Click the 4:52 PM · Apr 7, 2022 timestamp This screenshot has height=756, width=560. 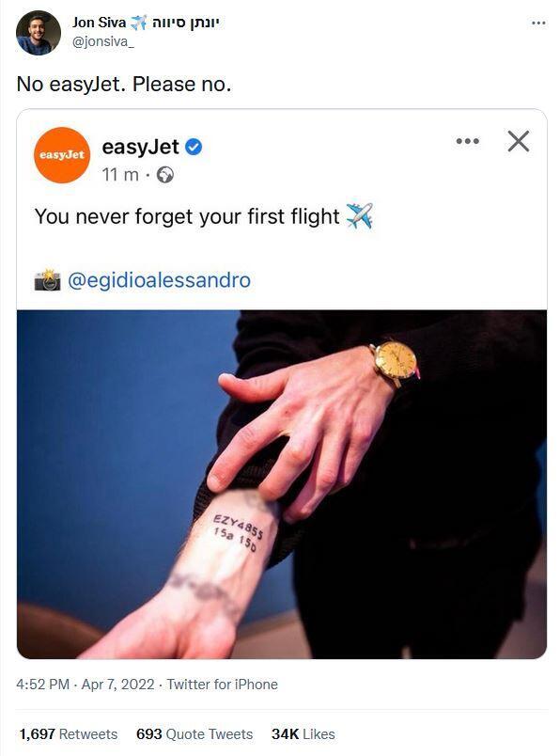[x=86, y=685]
